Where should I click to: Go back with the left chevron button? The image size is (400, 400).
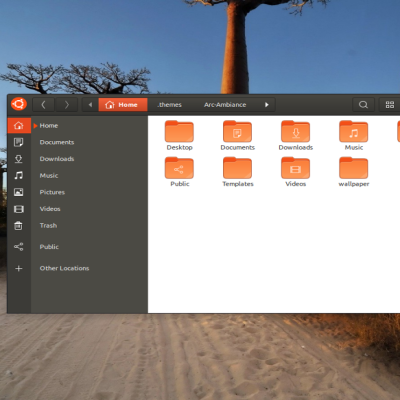coord(43,105)
